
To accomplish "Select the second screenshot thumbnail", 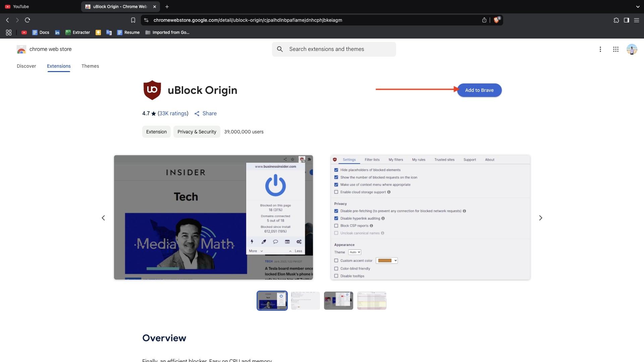I will [x=305, y=300].
